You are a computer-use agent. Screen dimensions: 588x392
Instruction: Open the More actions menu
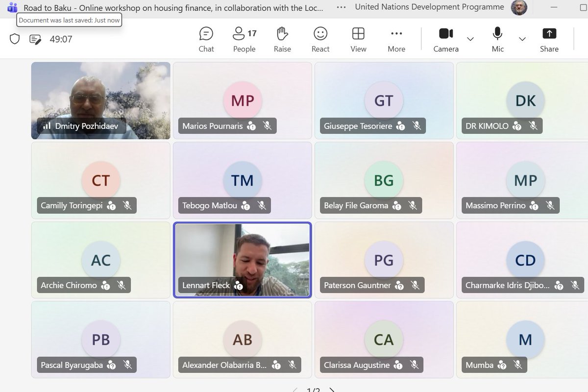pyautogui.click(x=396, y=40)
